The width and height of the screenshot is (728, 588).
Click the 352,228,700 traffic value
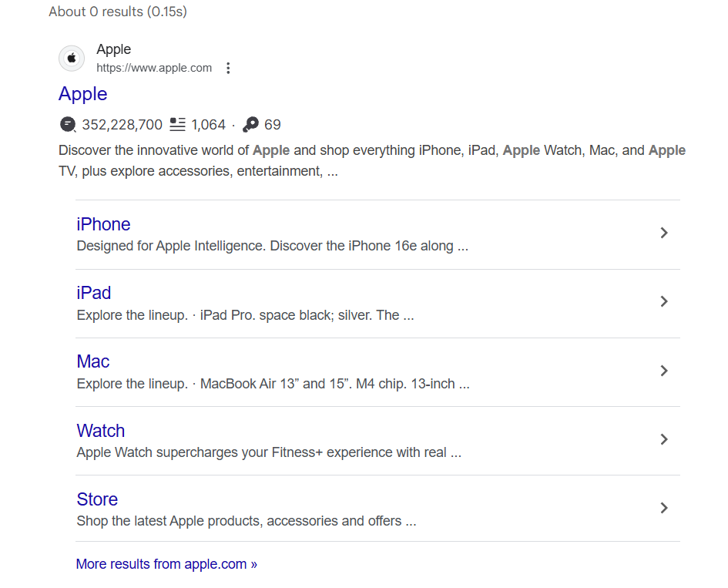[122, 125]
